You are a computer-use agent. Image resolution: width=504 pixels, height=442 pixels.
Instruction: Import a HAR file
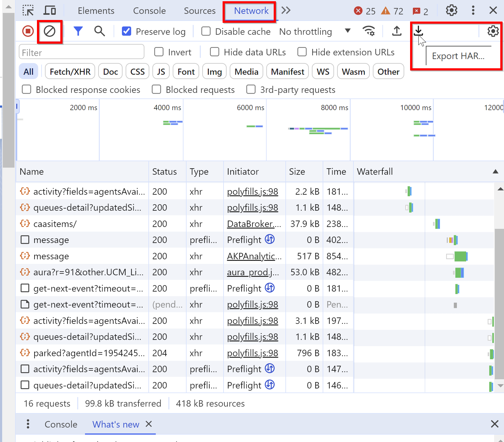[397, 31]
